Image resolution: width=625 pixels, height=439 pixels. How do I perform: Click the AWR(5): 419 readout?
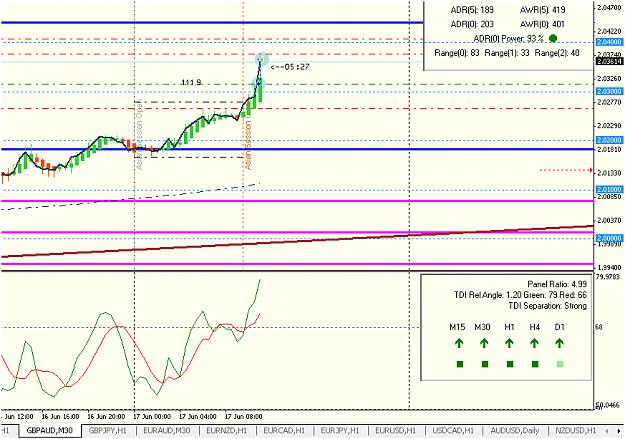pyautogui.click(x=542, y=10)
